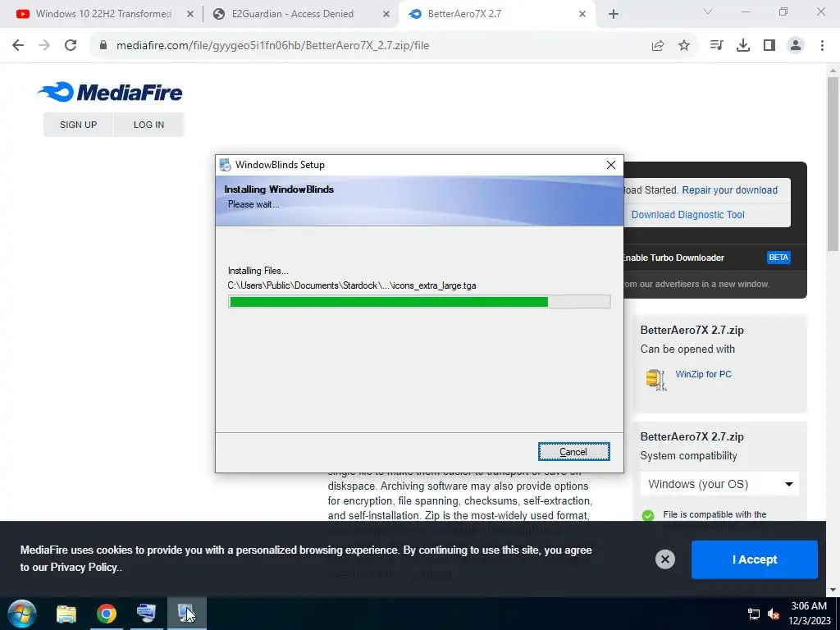Click the Enable Turbo Downloader text

coord(673,258)
